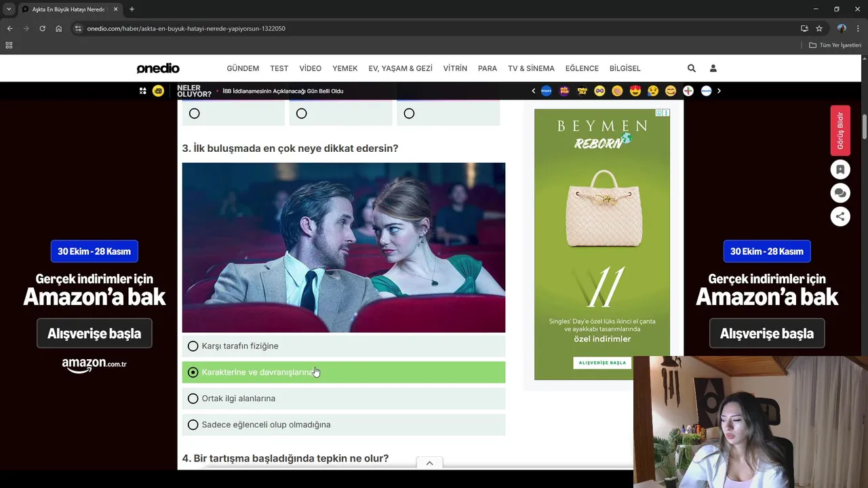Reload the page
Image resolution: width=868 pixels, height=488 pixels.
point(42,28)
